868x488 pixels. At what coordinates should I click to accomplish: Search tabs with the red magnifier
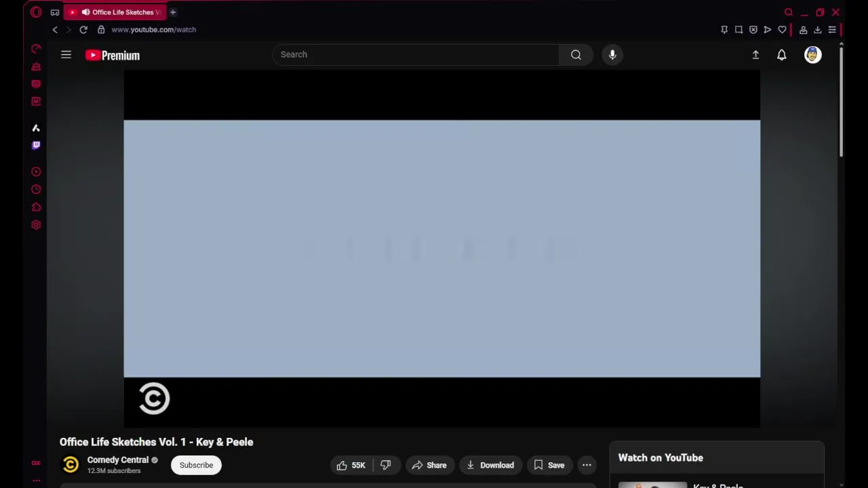click(x=789, y=12)
